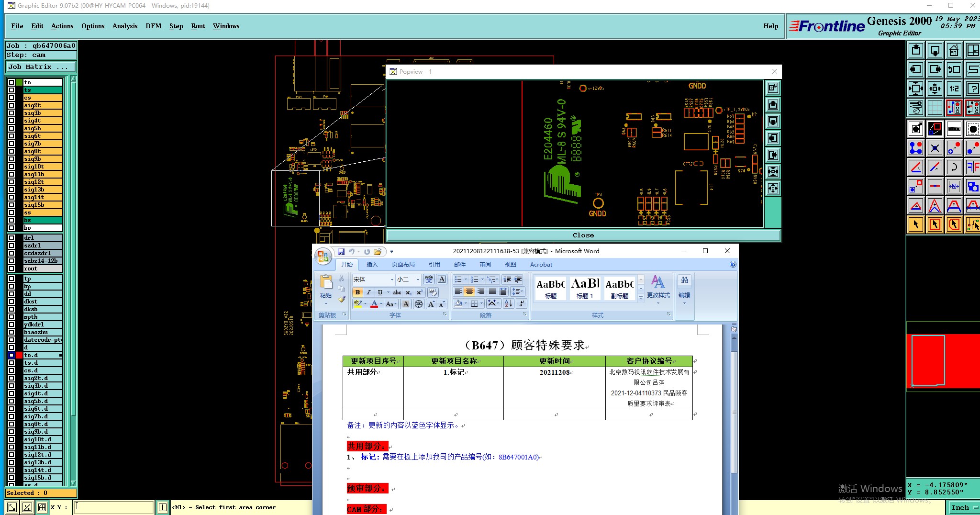The image size is (980, 515).
Task: Select the rectangle area select tool
Action: pyautogui.click(x=935, y=224)
